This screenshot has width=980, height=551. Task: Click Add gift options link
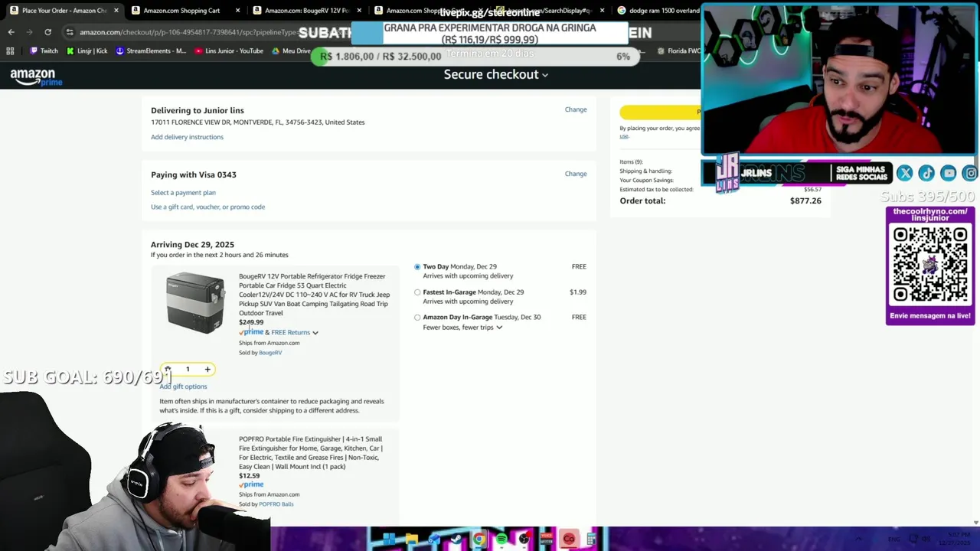(183, 386)
